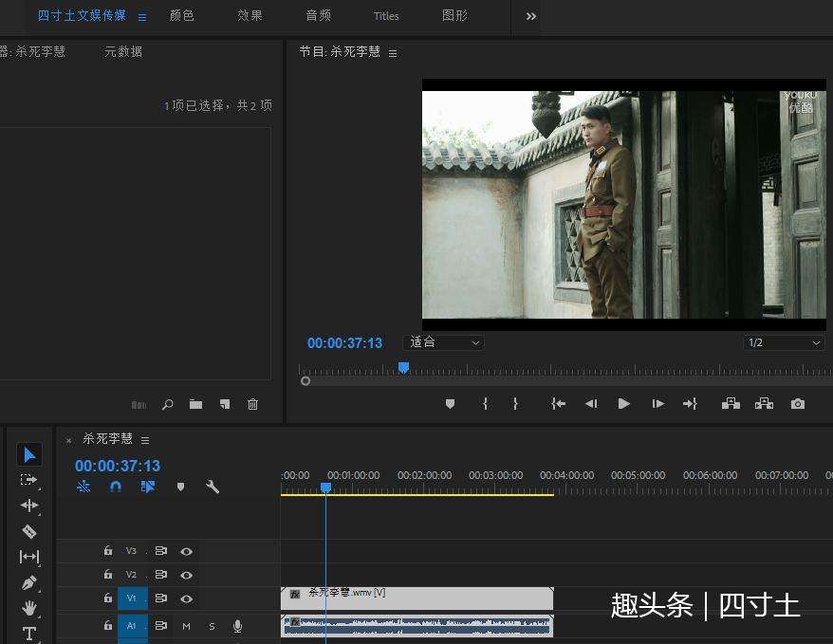This screenshot has height=644, width=833.
Task: Export frame with camera icon
Action: point(797,404)
